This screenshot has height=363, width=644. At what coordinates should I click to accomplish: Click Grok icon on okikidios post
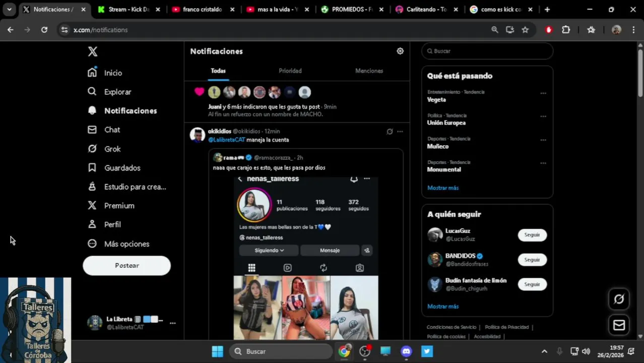coord(390,132)
